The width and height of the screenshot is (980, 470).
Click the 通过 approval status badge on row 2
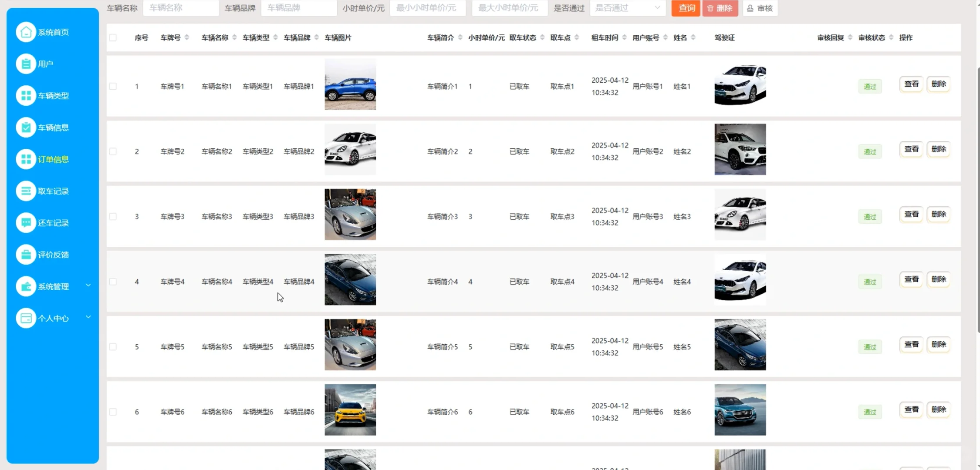pos(869,151)
